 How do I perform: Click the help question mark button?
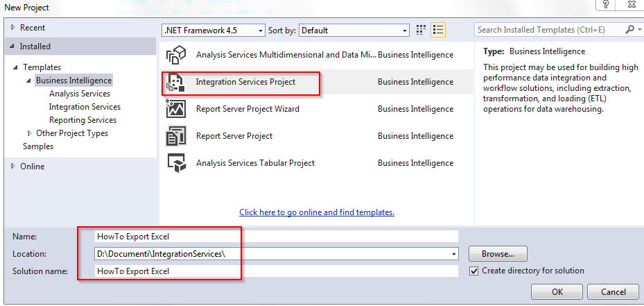coord(606,6)
